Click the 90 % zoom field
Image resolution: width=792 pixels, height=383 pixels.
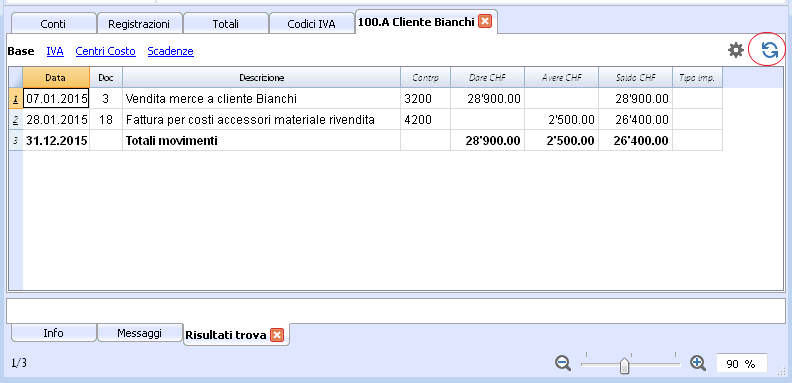[x=741, y=364]
